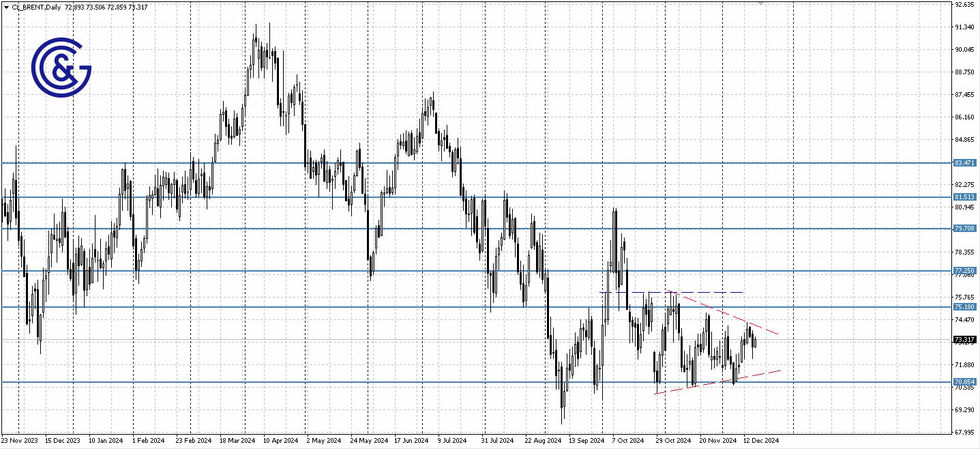Screen dimensions: 980x449
Task: Click the 12 Dec 2024 axis date
Action: point(762,441)
